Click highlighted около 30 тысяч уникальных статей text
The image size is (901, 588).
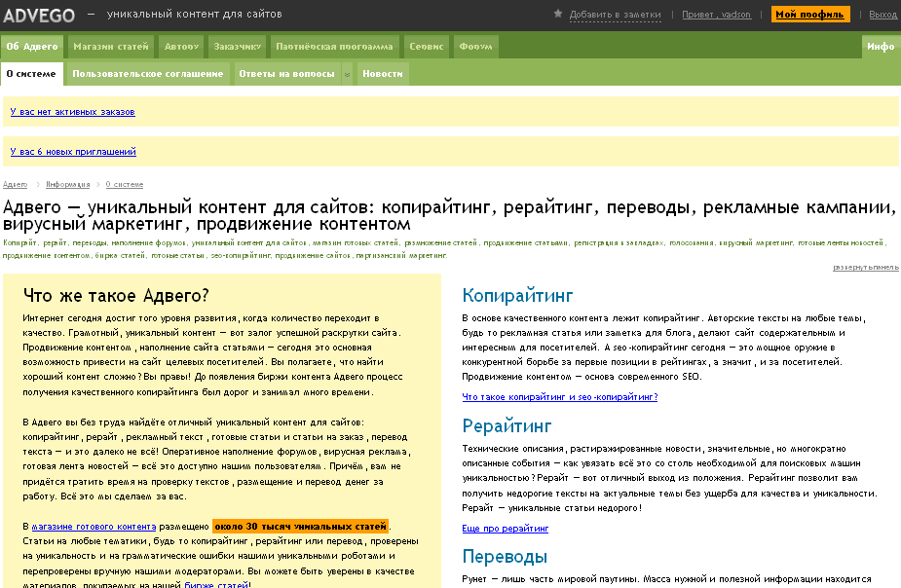tap(301, 527)
